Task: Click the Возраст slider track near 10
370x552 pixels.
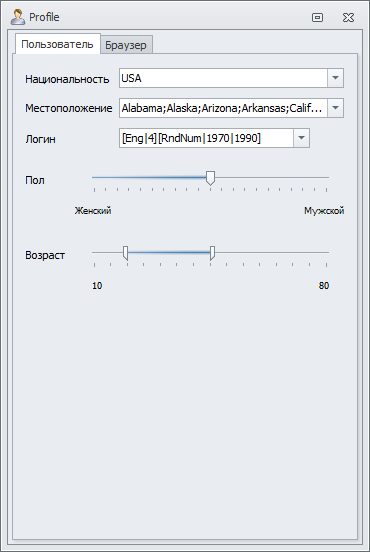Action: (x=102, y=252)
